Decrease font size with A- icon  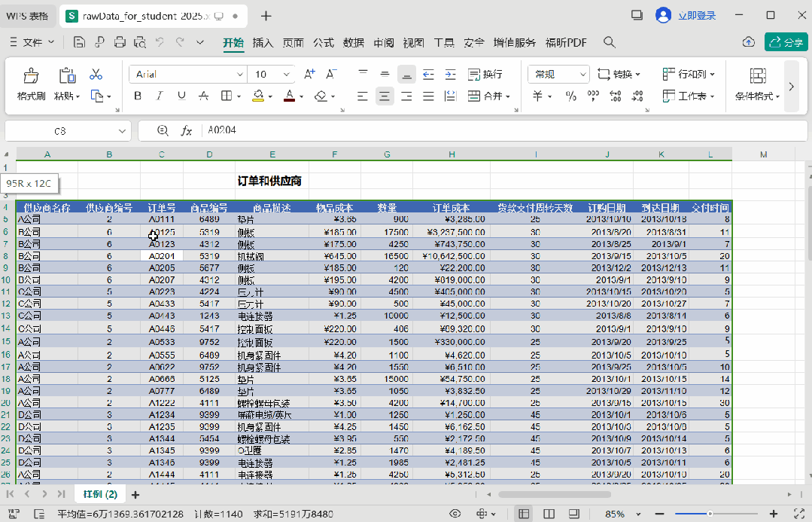pos(331,74)
